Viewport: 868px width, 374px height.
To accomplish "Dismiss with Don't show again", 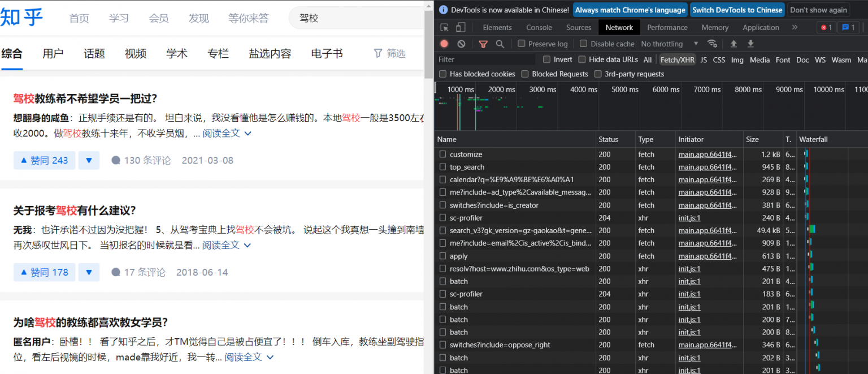I will pos(818,10).
